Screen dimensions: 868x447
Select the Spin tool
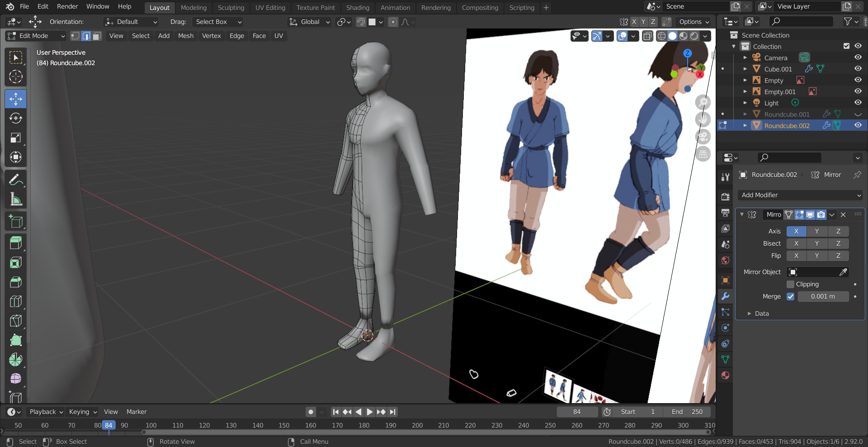(16, 360)
